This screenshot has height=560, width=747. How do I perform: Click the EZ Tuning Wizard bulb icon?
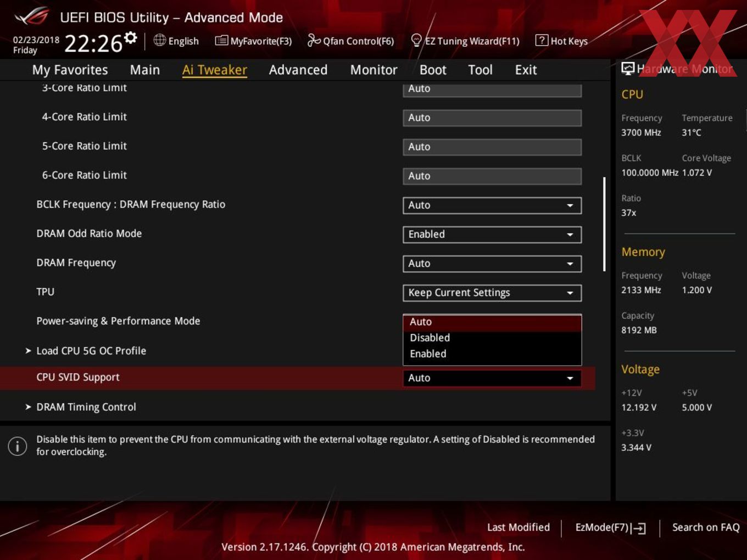(416, 40)
